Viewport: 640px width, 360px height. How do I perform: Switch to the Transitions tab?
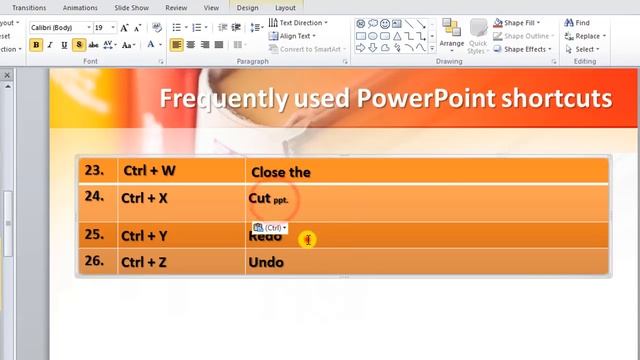coord(29,8)
